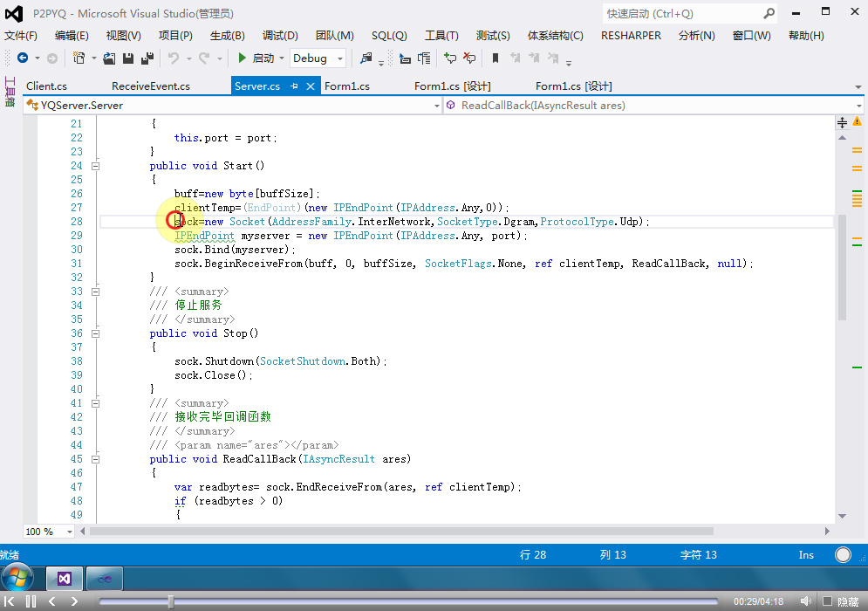The image size is (868, 611).
Task: Check the 隐藏 checkbox in player bar
Action: tap(827, 601)
